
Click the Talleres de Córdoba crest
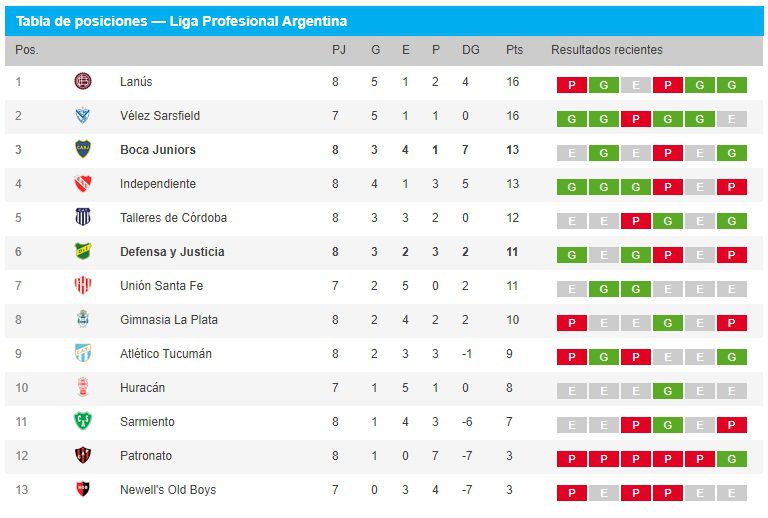point(83,217)
